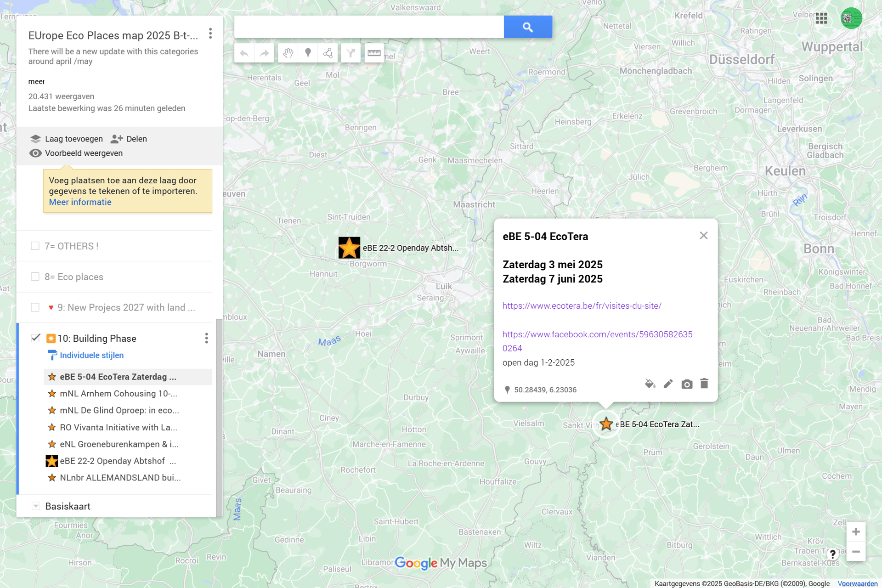The height and width of the screenshot is (588, 882).
Task: Select RO Vivanta Initiative list item
Action: point(118,427)
